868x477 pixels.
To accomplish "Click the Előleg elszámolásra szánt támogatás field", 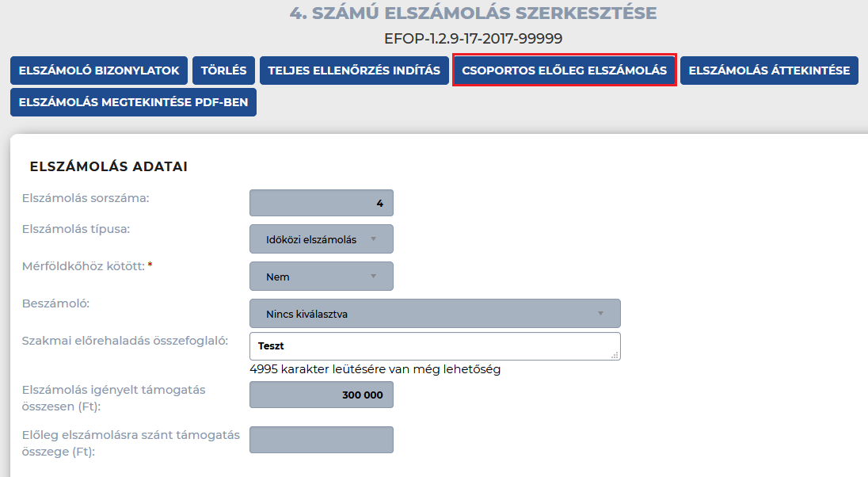I will tap(322, 440).
